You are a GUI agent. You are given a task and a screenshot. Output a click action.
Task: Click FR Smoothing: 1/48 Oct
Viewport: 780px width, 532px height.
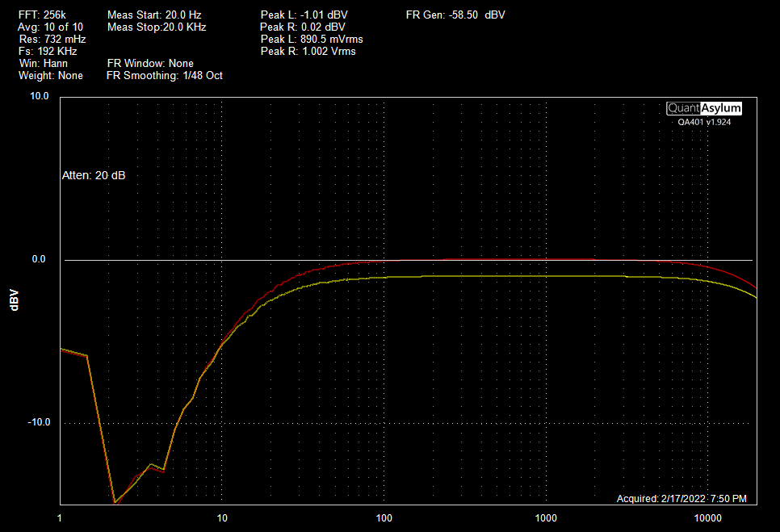click(165, 76)
